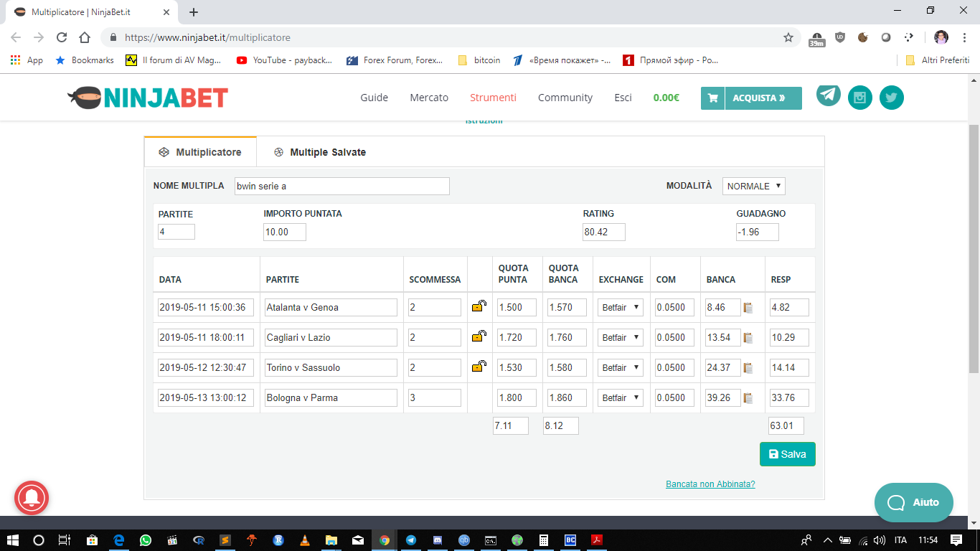Open the Strumenti menu
This screenshot has width=980, height=551.
click(x=493, y=98)
